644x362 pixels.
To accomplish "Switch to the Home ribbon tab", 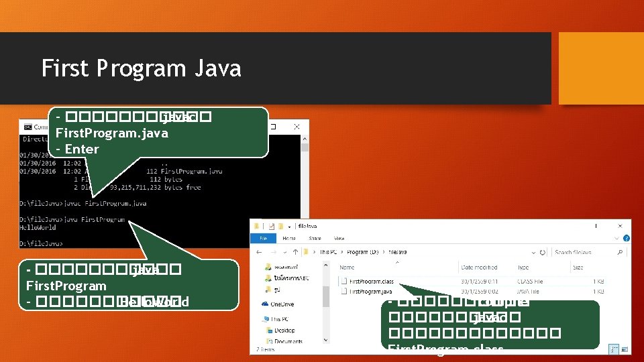I will 289,239.
